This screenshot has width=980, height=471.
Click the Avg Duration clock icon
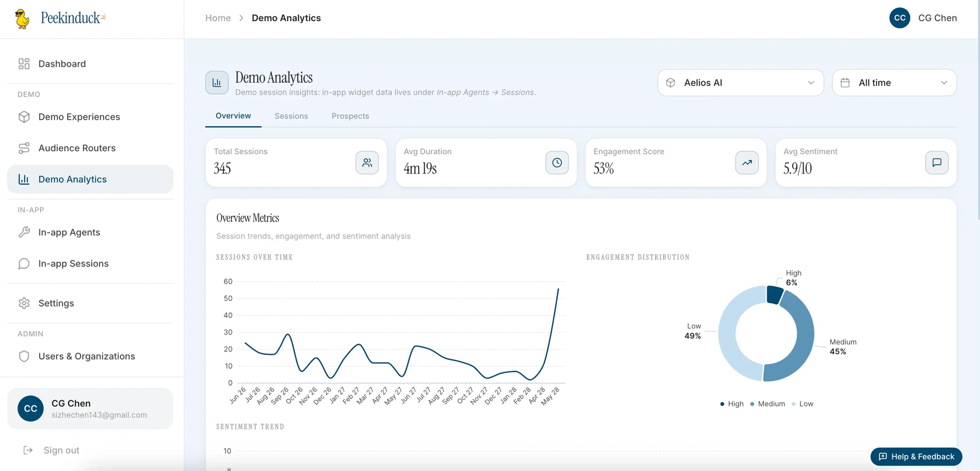pyautogui.click(x=557, y=163)
